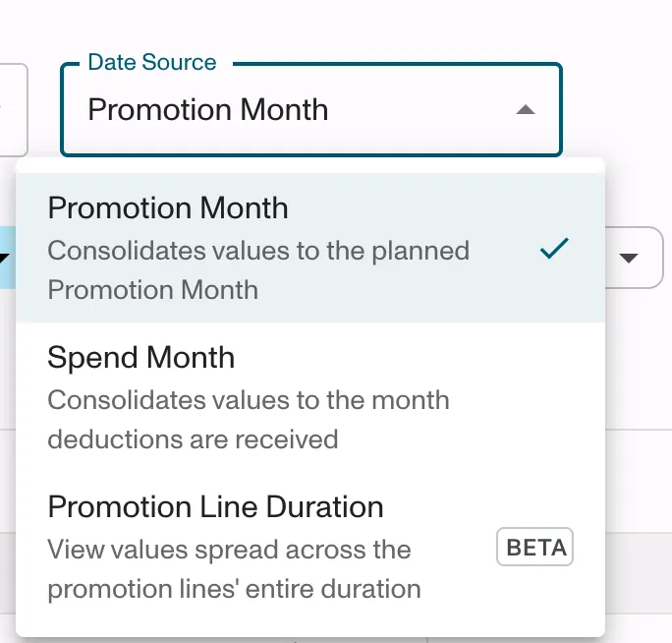The height and width of the screenshot is (643, 672).
Task: Click the black arrow at left edge
Action: [x=4, y=259]
